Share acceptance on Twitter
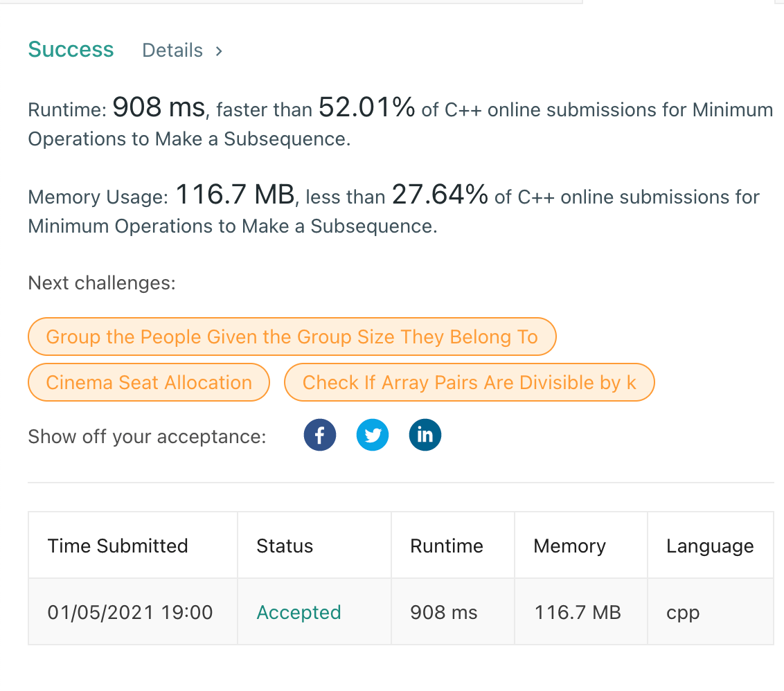Viewport: 784px width, 691px height. pyautogui.click(x=373, y=436)
